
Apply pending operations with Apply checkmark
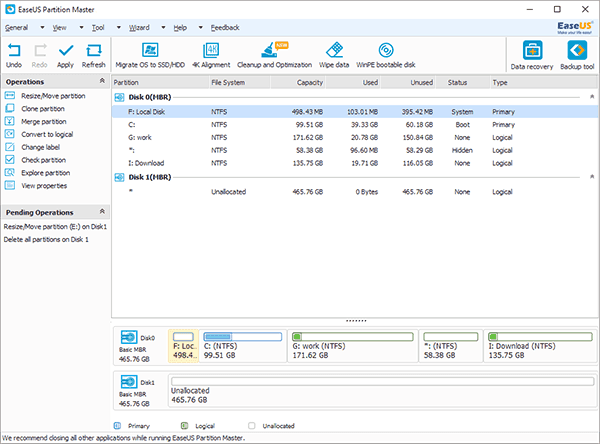click(x=66, y=51)
